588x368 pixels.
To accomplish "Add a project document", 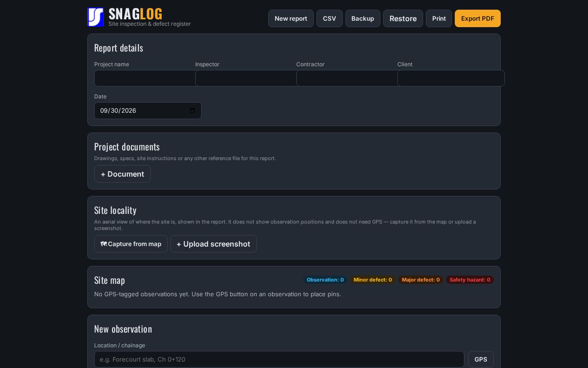I will click(122, 174).
